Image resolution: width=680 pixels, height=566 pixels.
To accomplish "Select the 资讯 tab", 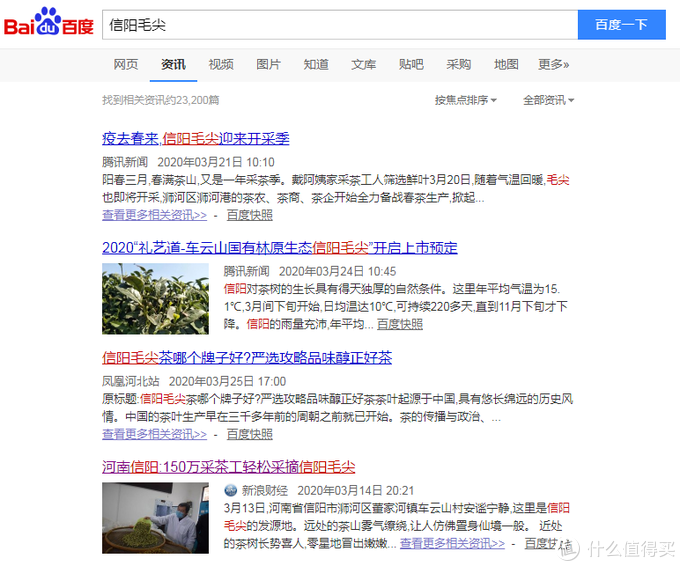I will point(173,65).
